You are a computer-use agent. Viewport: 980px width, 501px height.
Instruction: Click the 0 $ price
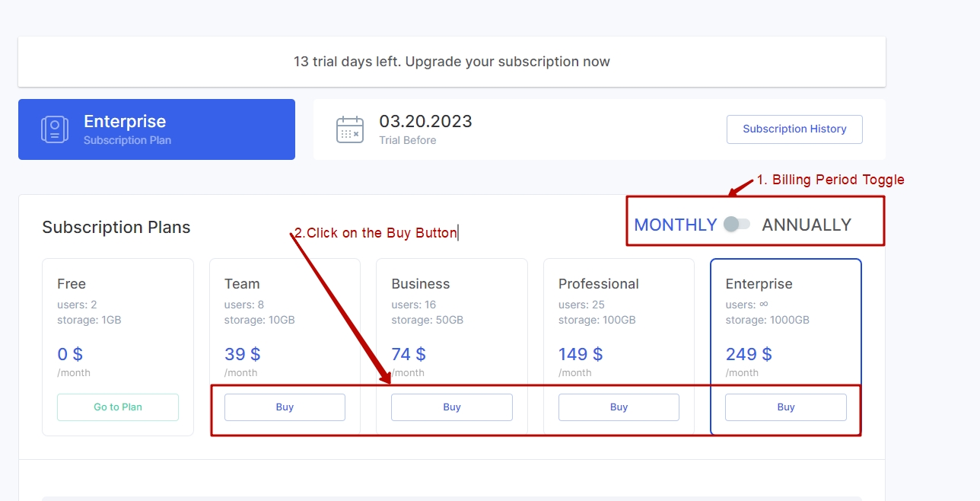pos(70,354)
